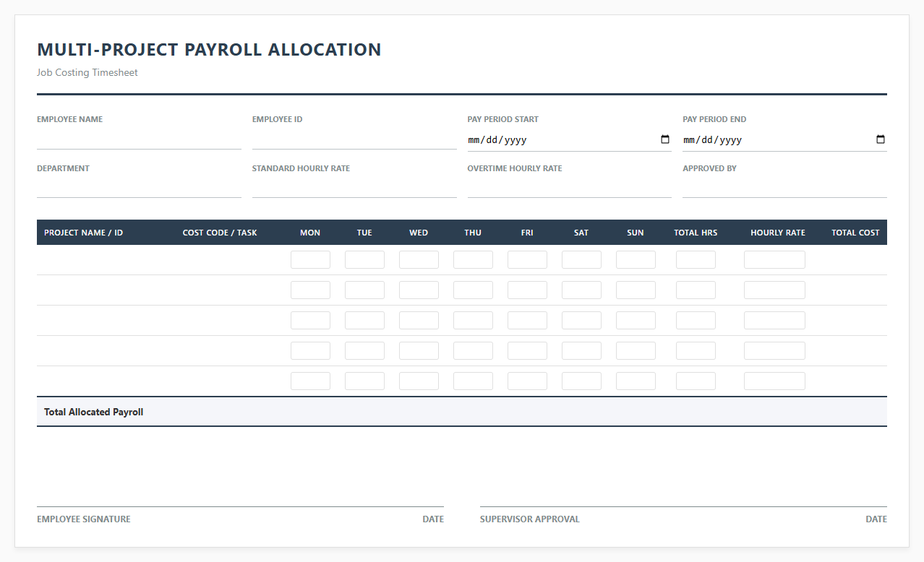Click the TUE hours box in the first row
924x562 pixels.
click(364, 260)
